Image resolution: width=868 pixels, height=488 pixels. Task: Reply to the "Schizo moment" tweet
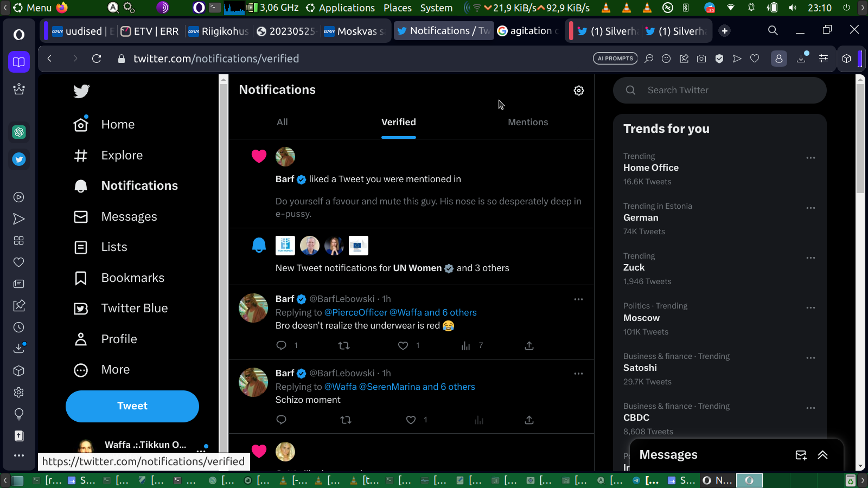coord(281,420)
